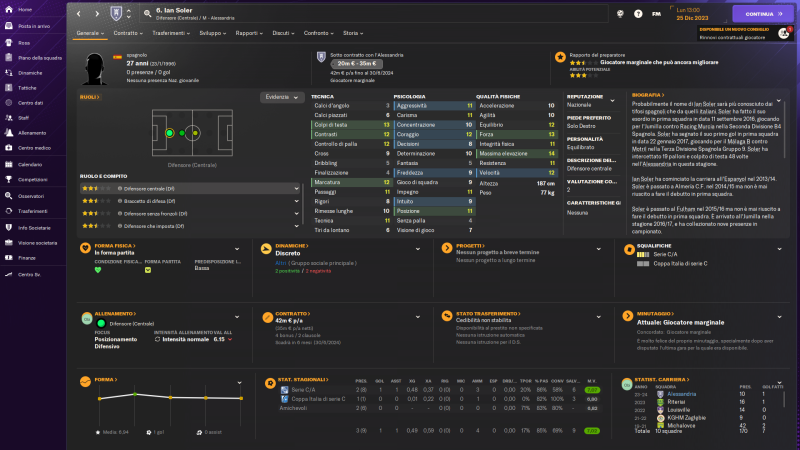Open the Confronto tab menu
Screen dimensions: 800x450
point(318,33)
